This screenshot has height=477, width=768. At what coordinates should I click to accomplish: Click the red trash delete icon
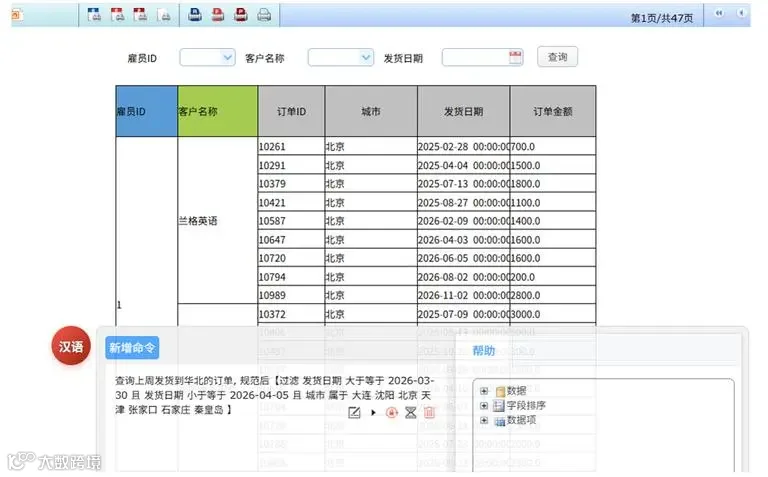click(429, 413)
